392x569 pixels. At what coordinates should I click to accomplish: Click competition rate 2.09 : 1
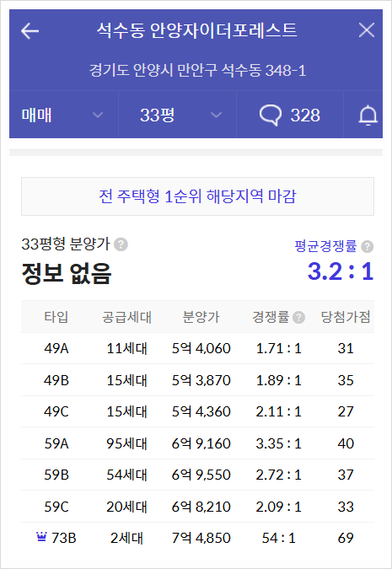pyautogui.click(x=279, y=507)
